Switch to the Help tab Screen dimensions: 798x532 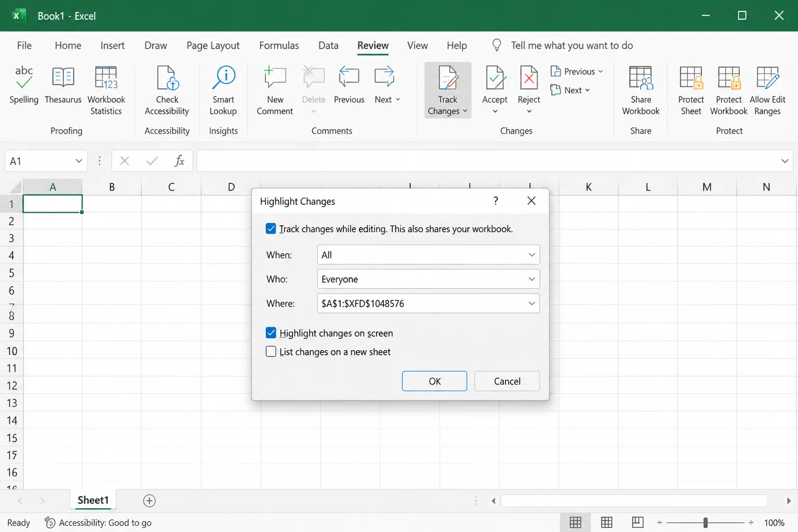(x=457, y=46)
